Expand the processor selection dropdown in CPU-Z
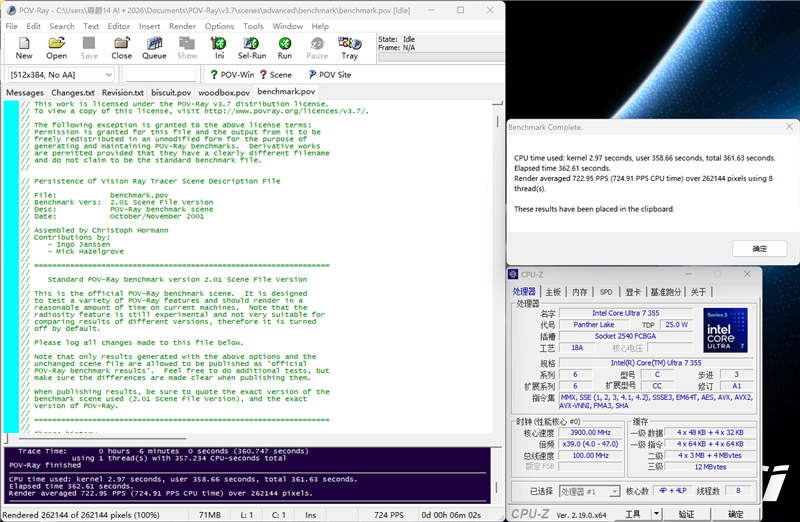Viewport: 800px width, 522px height. (x=613, y=491)
